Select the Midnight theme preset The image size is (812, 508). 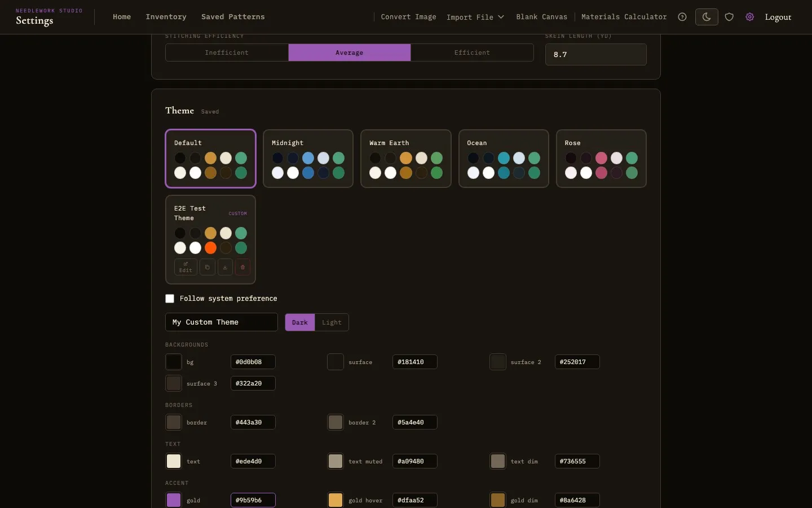pos(308,159)
